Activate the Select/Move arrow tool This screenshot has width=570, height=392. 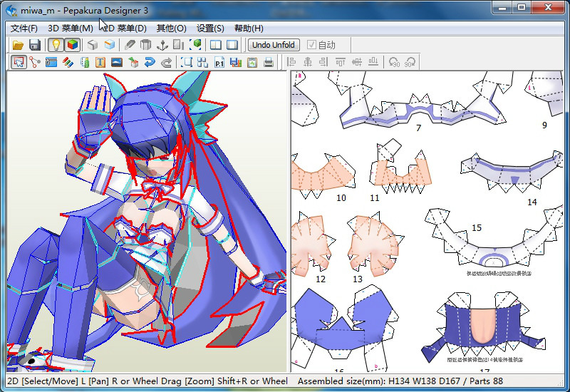(x=19, y=62)
